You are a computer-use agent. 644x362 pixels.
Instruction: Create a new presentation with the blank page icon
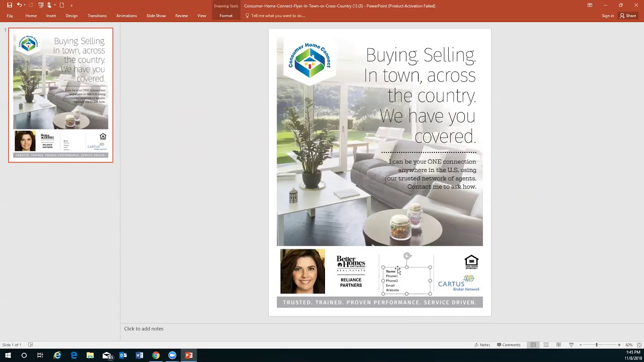point(62,5)
